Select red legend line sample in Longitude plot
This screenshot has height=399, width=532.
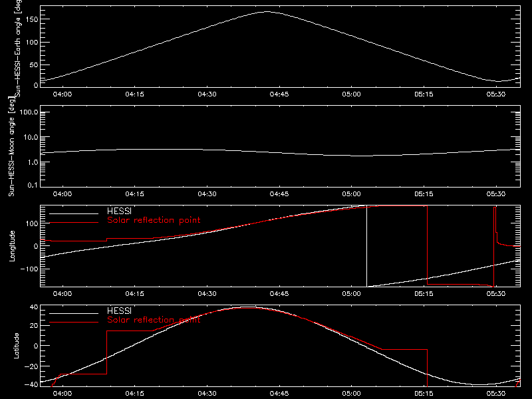pos(74,223)
